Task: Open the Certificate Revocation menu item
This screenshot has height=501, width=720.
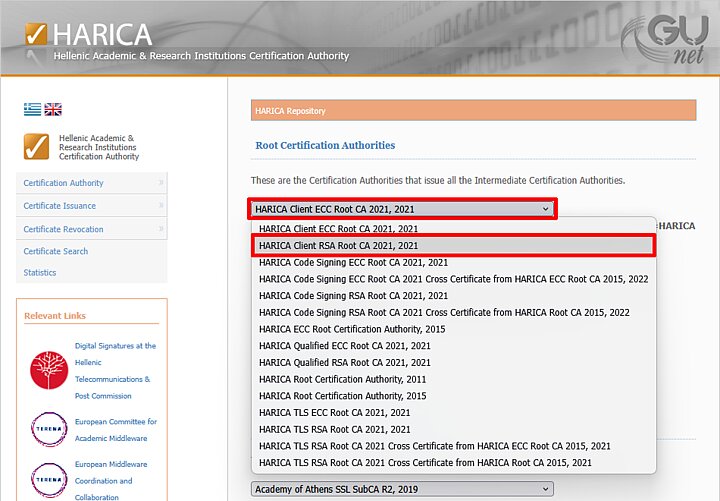Action: [x=91, y=229]
